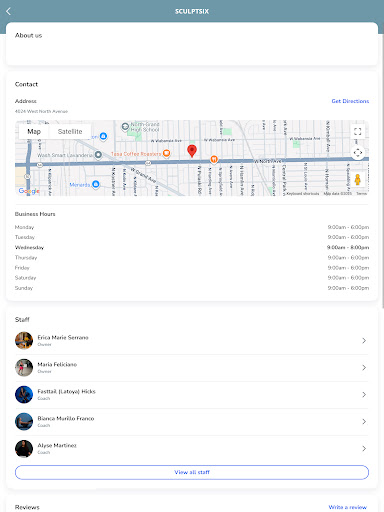384x512 pixels.
Task: Select the 4024 West North Avenue address text
Action: tap(41, 111)
